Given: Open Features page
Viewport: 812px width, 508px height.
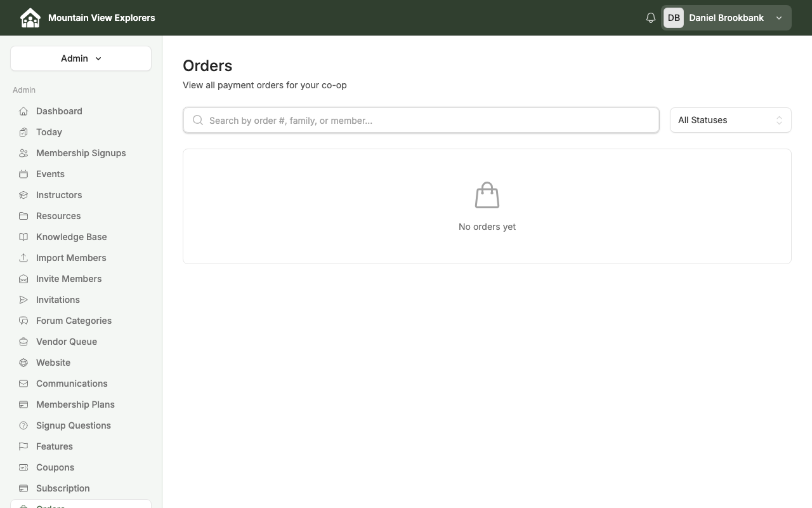Looking at the screenshot, I should 81,446.
